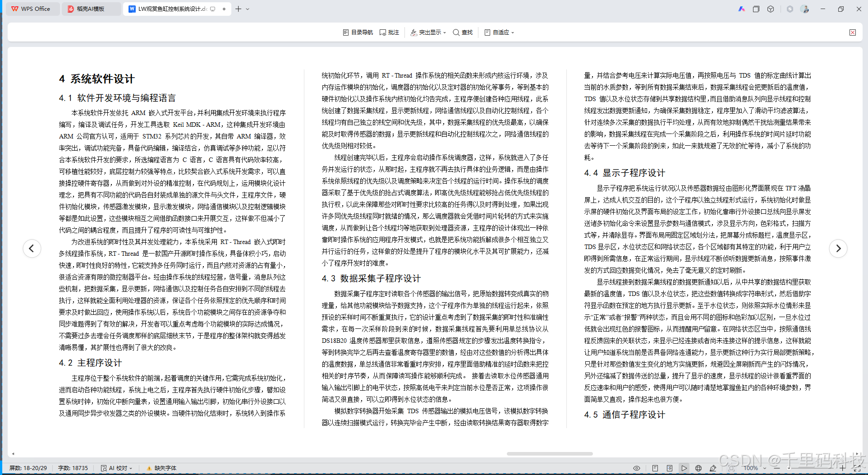
Task: Click heading 4.5 通信子程序设计
Action: click(625, 415)
